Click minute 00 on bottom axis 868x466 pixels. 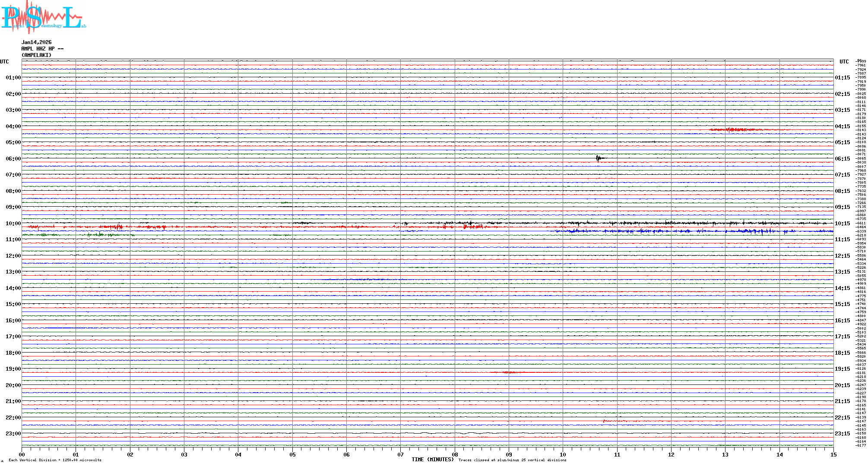(22, 454)
